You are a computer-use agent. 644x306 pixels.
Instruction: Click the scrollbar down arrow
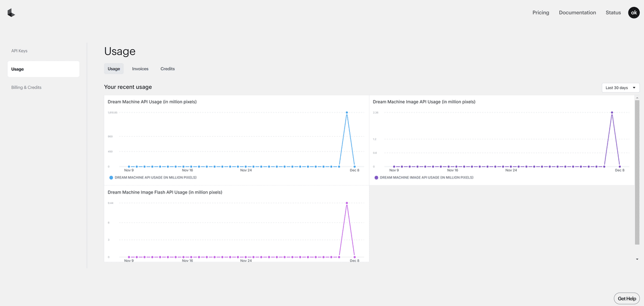tap(638, 259)
